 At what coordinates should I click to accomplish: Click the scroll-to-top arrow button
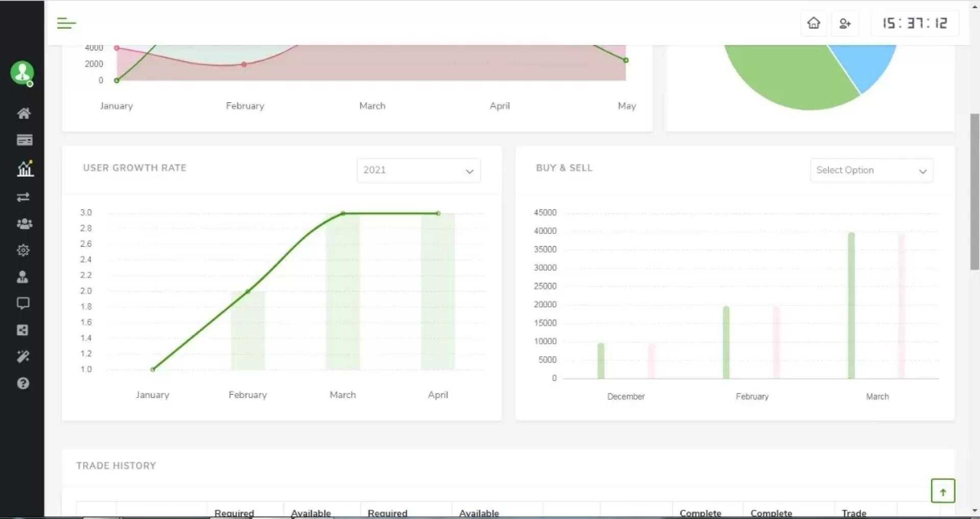point(943,491)
